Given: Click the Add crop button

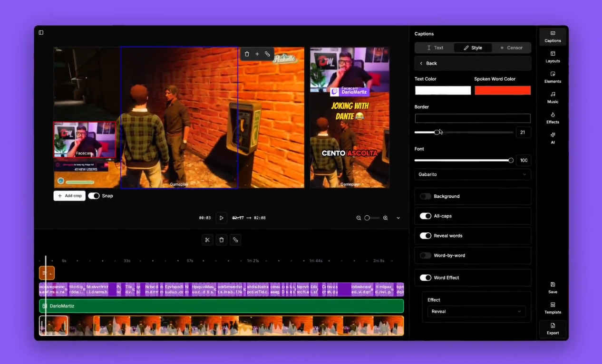Looking at the screenshot, I should (x=69, y=196).
